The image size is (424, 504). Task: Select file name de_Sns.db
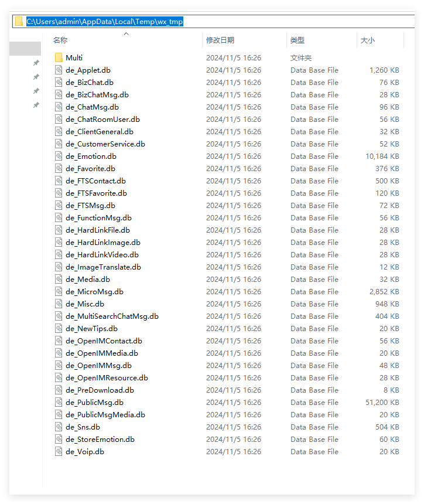83,427
